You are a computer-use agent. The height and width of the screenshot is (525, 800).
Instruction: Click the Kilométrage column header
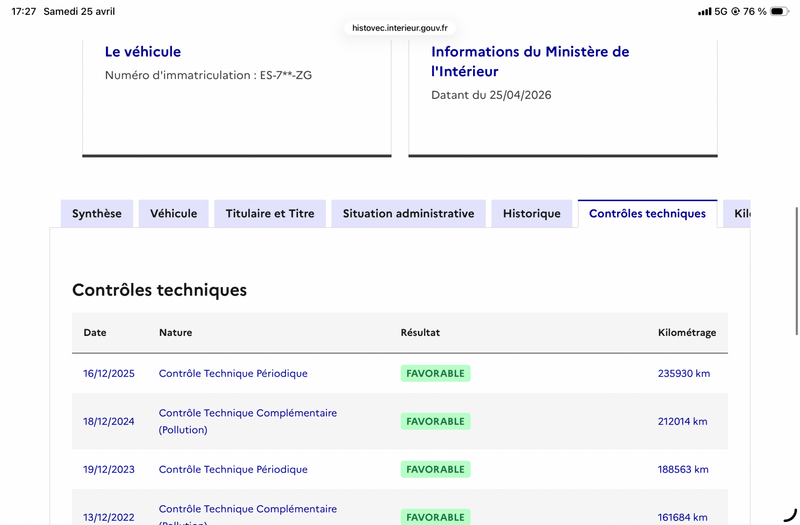[x=686, y=333]
